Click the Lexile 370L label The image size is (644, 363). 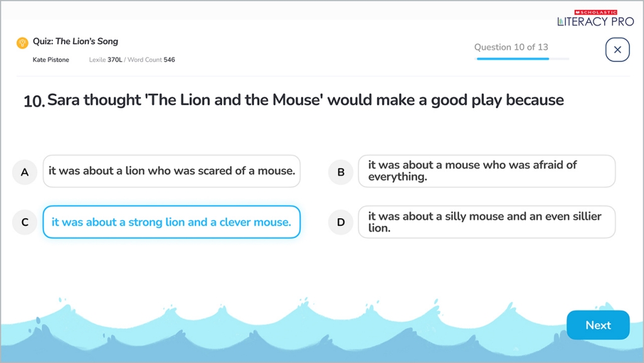[105, 60]
